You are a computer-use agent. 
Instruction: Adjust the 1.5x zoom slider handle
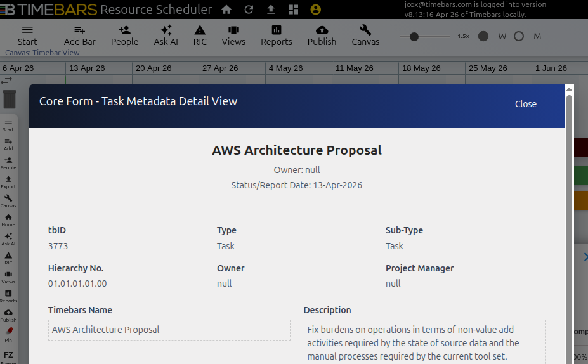pyautogui.click(x=414, y=36)
